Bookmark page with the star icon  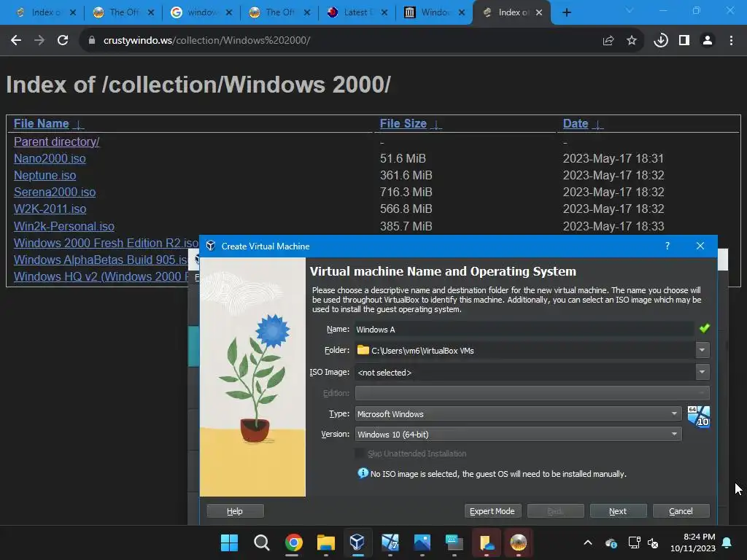(x=632, y=41)
